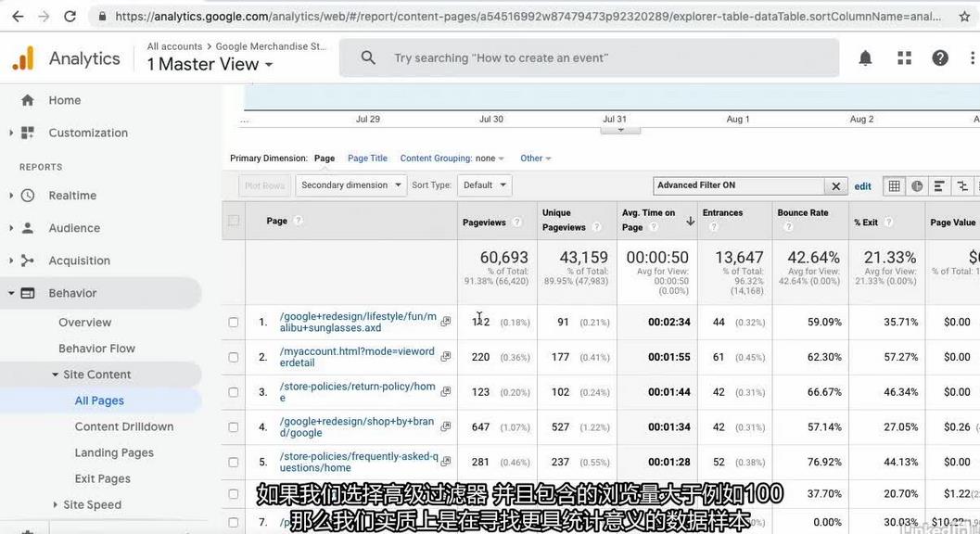
Task: Open Content Drilldown report
Action: 124,426
